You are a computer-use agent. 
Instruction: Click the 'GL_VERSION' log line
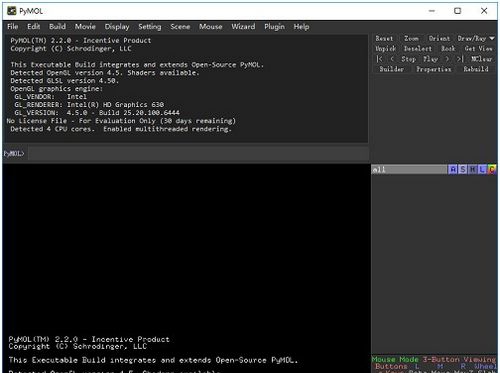97,113
